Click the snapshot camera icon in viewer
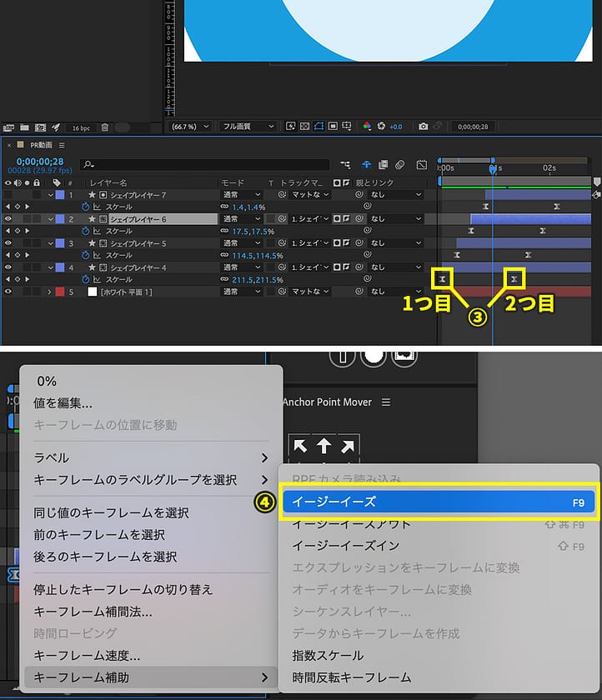Image resolution: width=602 pixels, height=700 pixels. coord(423,127)
